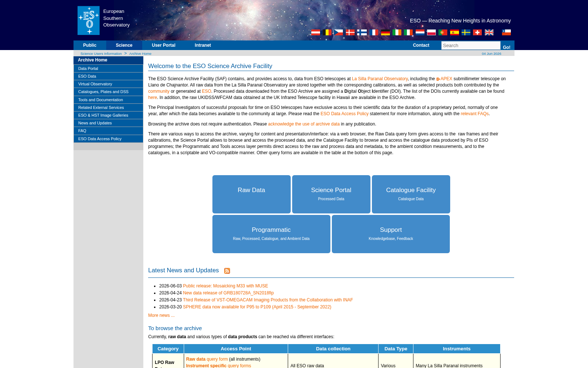
Task: Select the Chile flag icon
Action: pyautogui.click(x=506, y=32)
